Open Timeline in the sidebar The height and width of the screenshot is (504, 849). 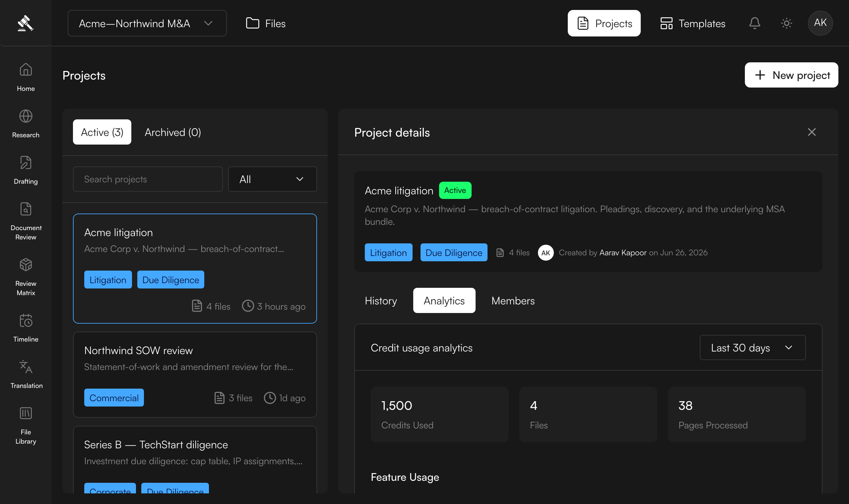point(26,328)
